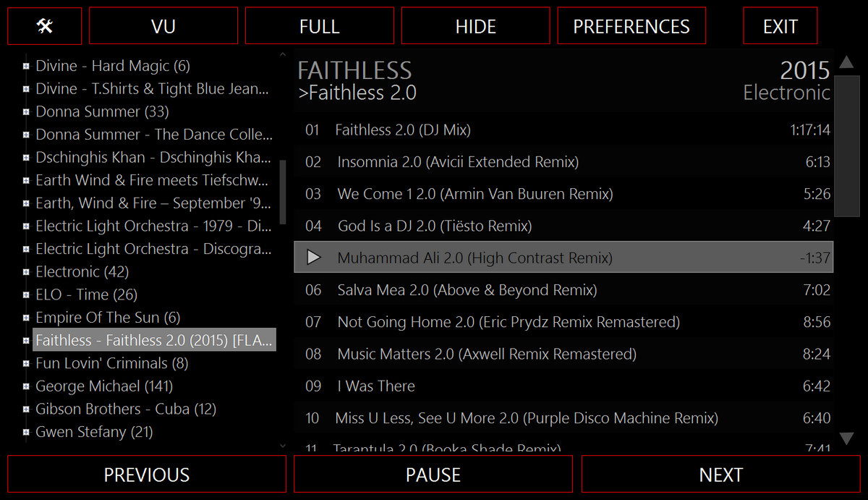The height and width of the screenshot is (500, 868).
Task: Open the VU meter view
Action: tap(163, 26)
